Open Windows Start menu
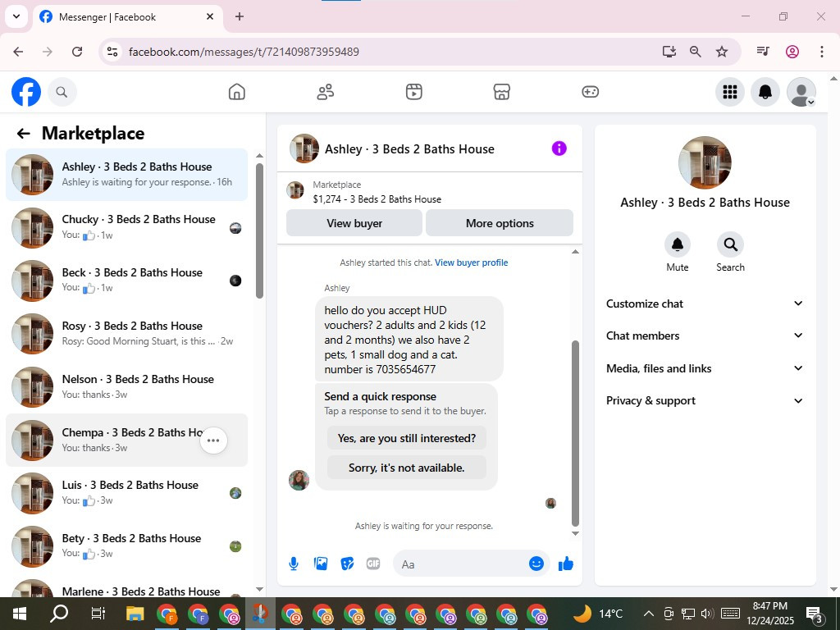840x630 pixels. [20, 614]
